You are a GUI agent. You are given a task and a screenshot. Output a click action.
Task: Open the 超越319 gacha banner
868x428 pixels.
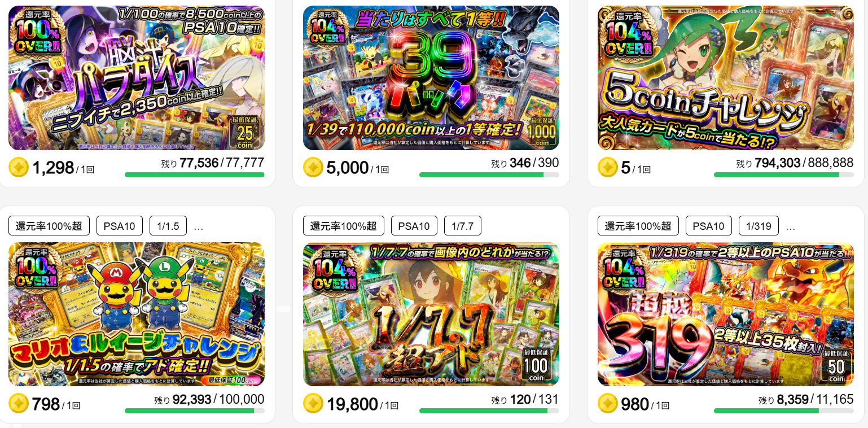[726, 315]
